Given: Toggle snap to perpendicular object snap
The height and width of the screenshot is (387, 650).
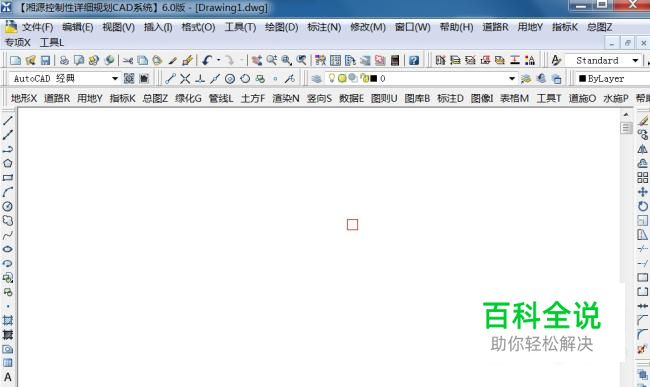Looking at the screenshot, I should 200,78.
